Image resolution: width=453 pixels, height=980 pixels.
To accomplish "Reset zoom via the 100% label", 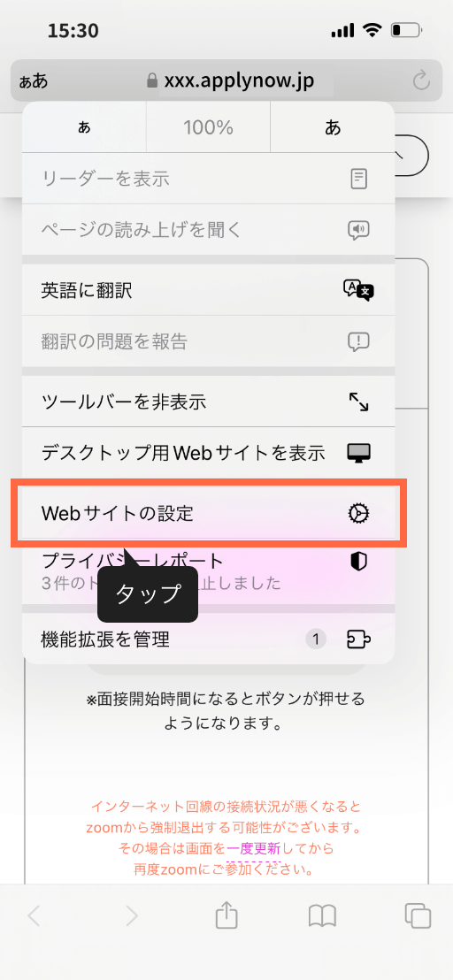I will coord(208,128).
